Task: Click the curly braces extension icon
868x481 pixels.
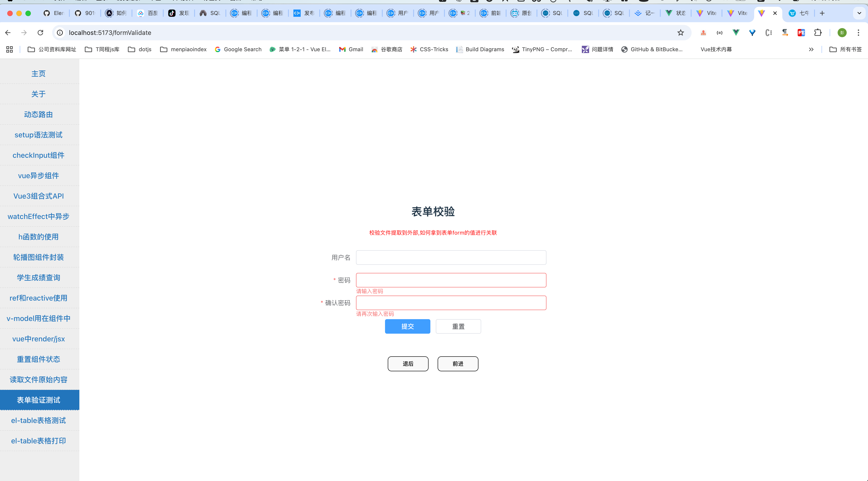Action: click(x=719, y=33)
